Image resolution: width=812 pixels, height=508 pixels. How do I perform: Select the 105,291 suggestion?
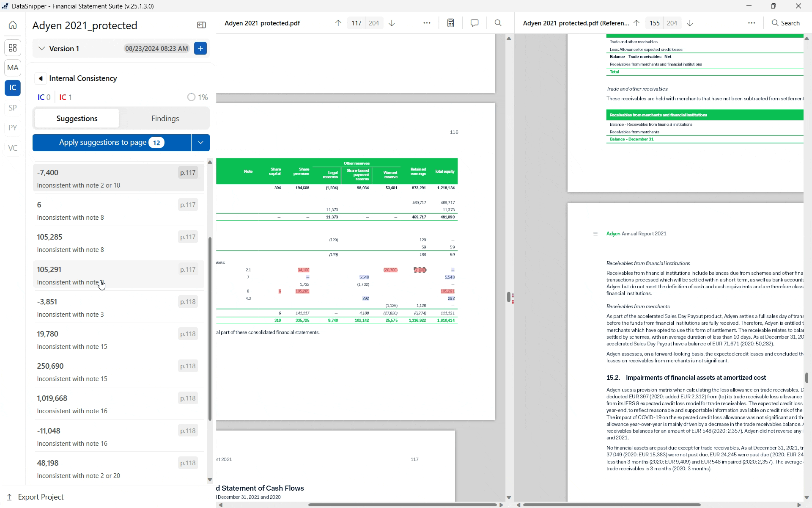tap(118, 275)
